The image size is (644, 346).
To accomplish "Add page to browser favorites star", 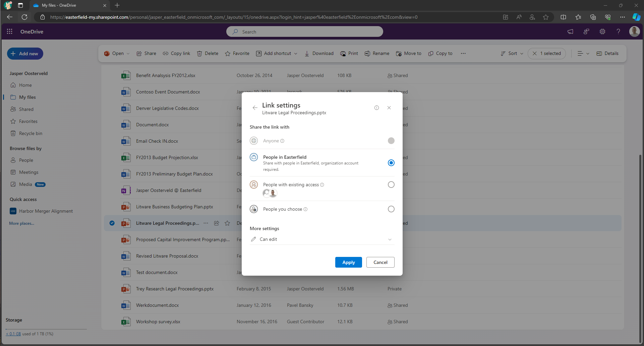I will [x=546, y=17].
